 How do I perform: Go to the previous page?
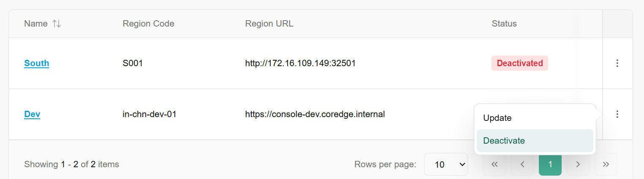coord(522,164)
